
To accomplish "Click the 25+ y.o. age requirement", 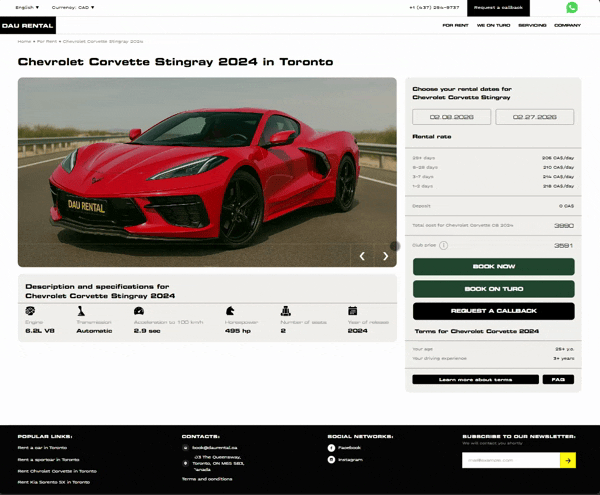I will [x=564, y=349].
